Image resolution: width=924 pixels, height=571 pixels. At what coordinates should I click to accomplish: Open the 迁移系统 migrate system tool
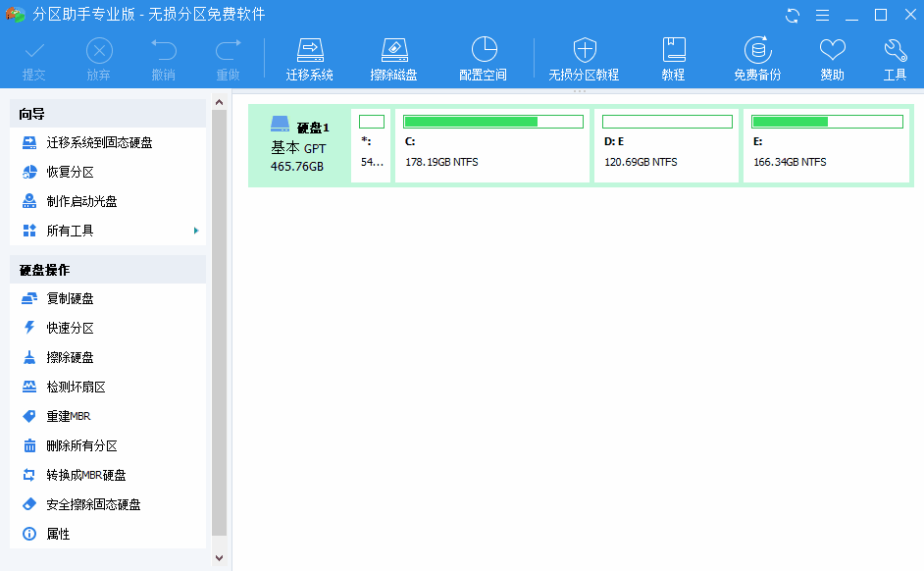point(310,59)
